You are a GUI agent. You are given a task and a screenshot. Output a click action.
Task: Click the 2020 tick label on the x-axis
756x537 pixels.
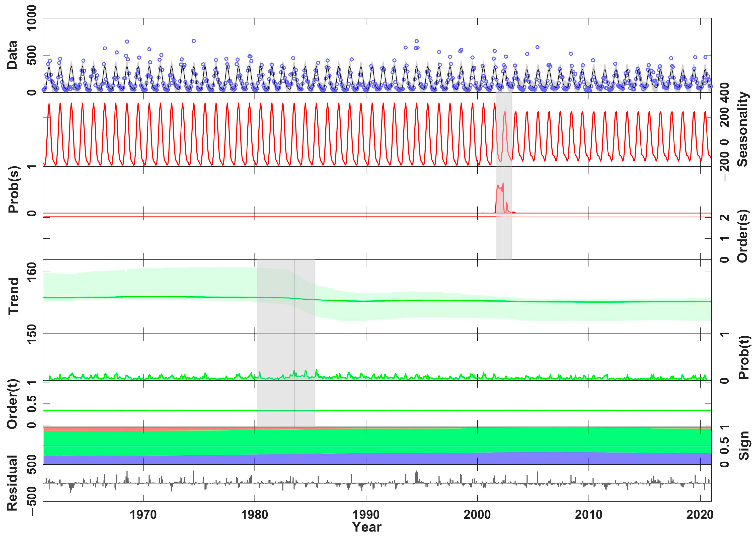coord(700,515)
